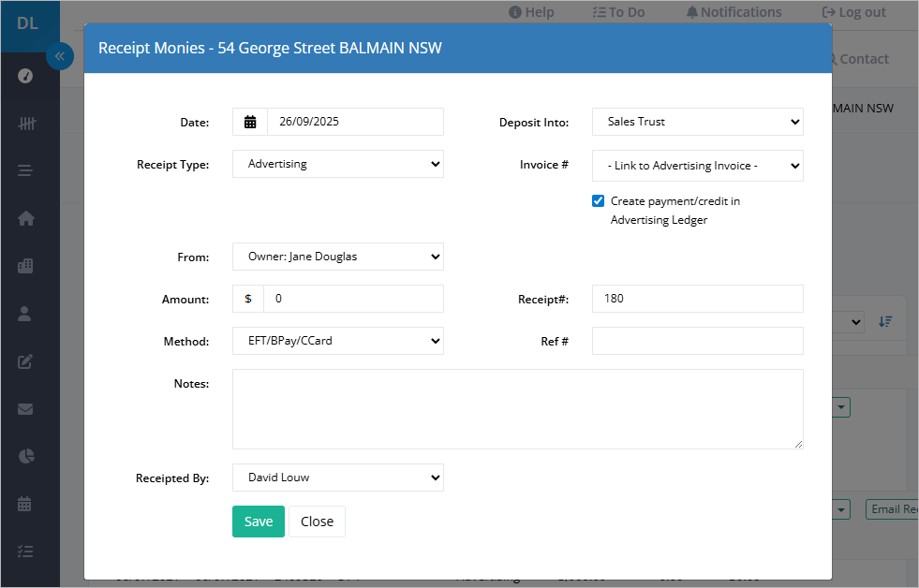Open Link to Advertising Invoice dropdown
The height and width of the screenshot is (588, 919).
click(698, 166)
